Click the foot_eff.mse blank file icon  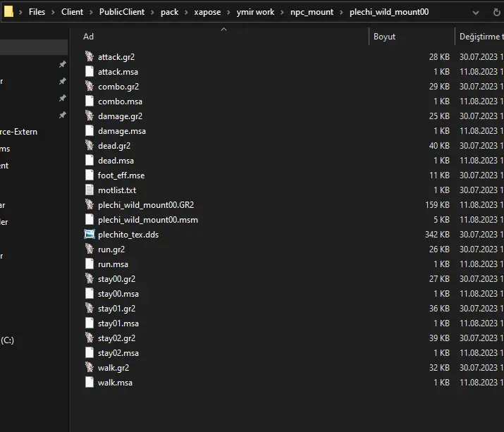tap(89, 175)
